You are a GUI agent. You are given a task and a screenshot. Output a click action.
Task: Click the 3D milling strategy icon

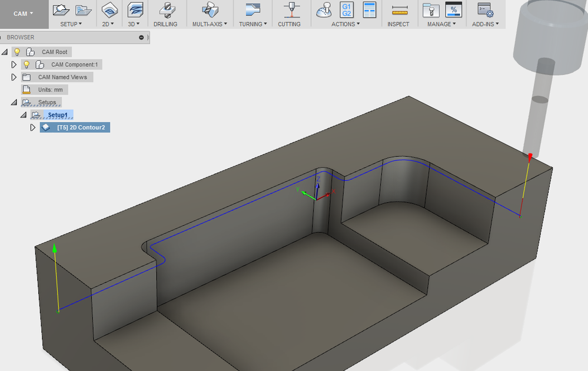135,10
